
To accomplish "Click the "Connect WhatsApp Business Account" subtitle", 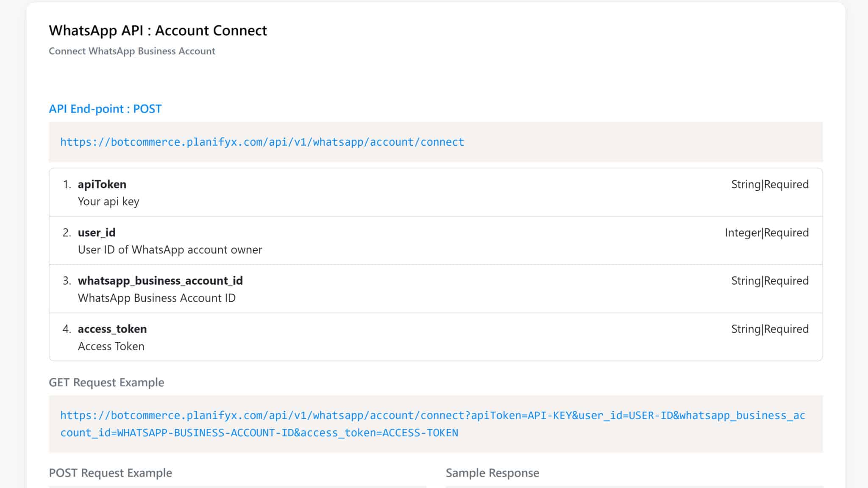I will (x=132, y=51).
